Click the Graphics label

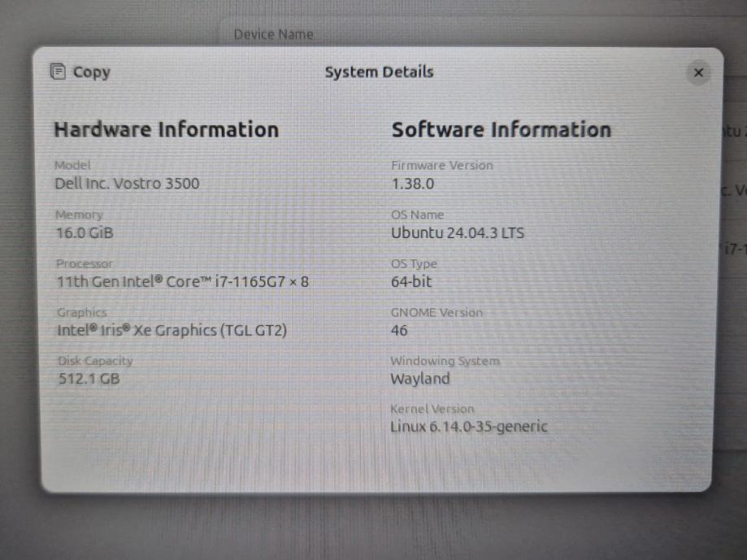82,312
